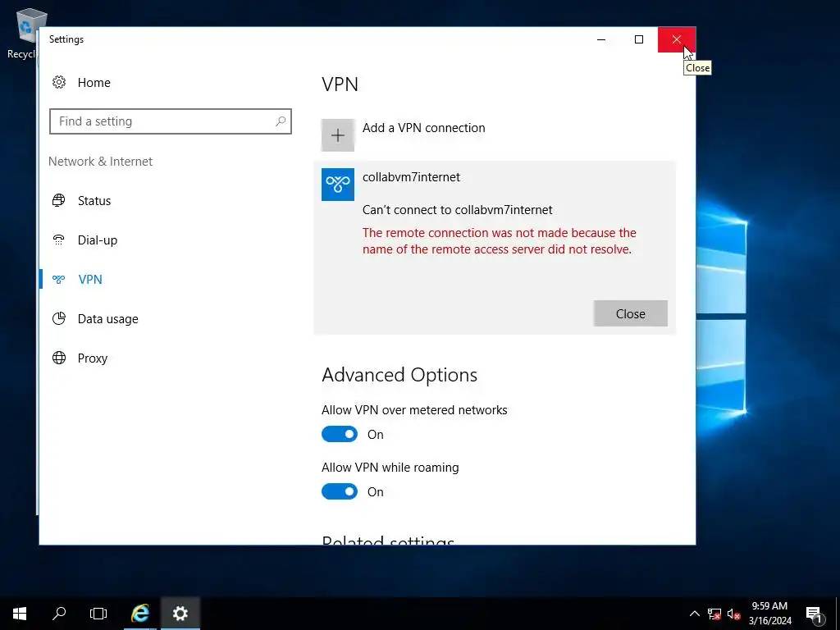The image size is (840, 630).
Task: Select the collabvm7internet connection name
Action: 412,177
